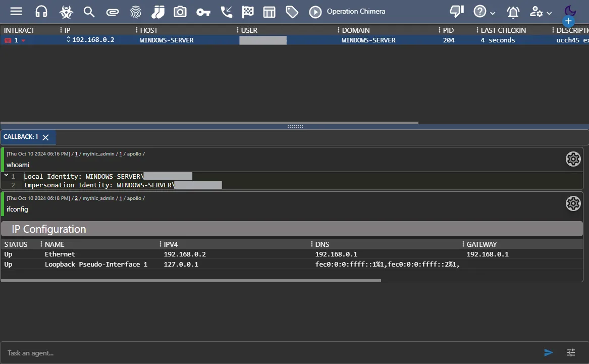The height and width of the screenshot is (364, 589).
Task: Select the CALLBACK: 1 tab
Action: coord(21,137)
